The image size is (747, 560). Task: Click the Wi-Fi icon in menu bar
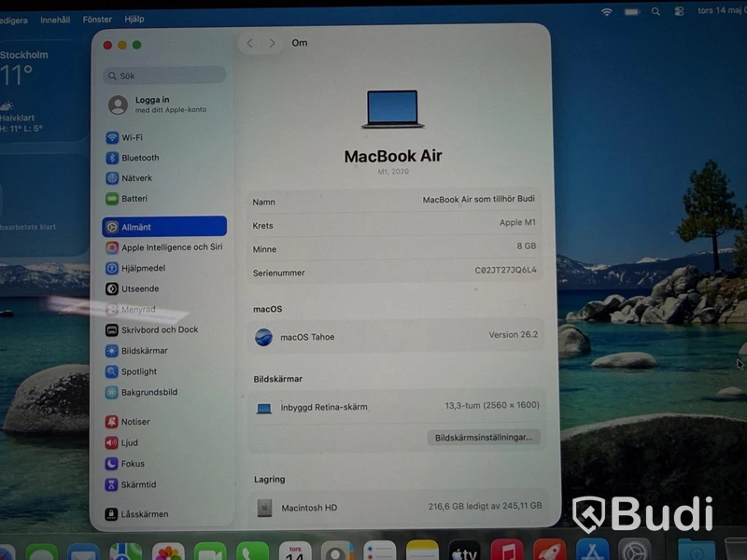coord(606,12)
